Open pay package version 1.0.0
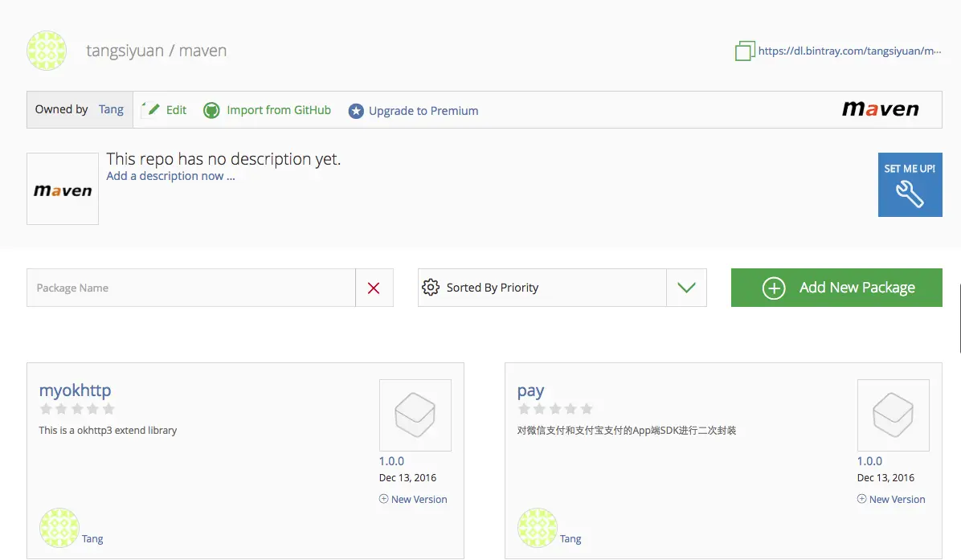Viewport: 961px width, 560px height. coord(869,461)
